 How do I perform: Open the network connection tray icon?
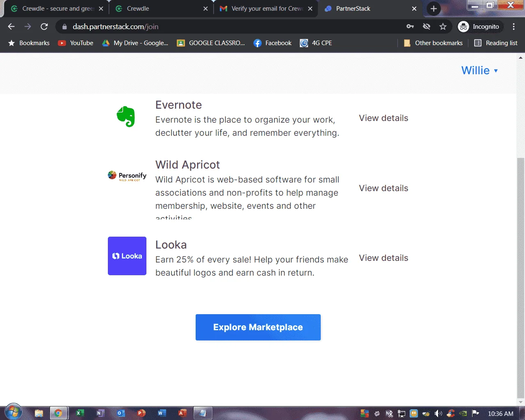point(402,413)
